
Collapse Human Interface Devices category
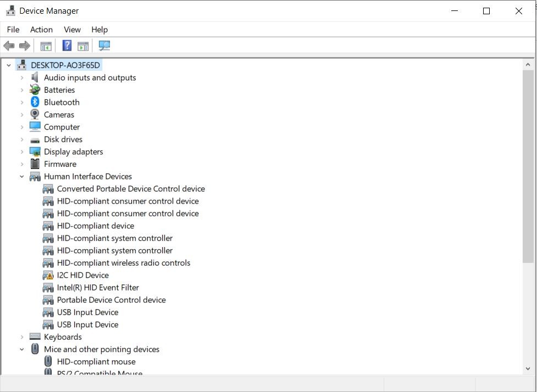point(22,176)
